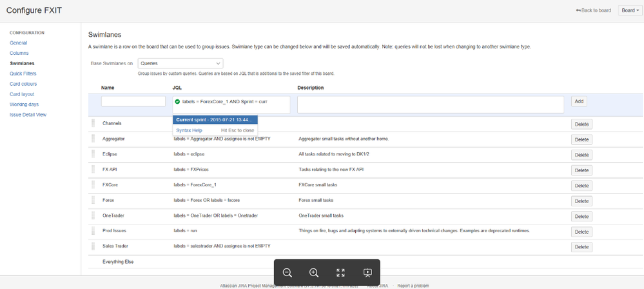
Task: Grab the drag handle of Sales Trader swimlane
Action: [93, 246]
